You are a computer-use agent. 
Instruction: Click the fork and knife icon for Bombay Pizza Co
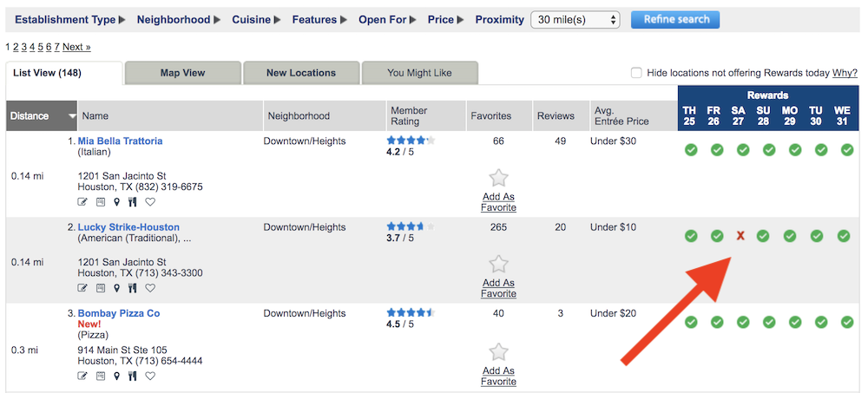click(132, 377)
